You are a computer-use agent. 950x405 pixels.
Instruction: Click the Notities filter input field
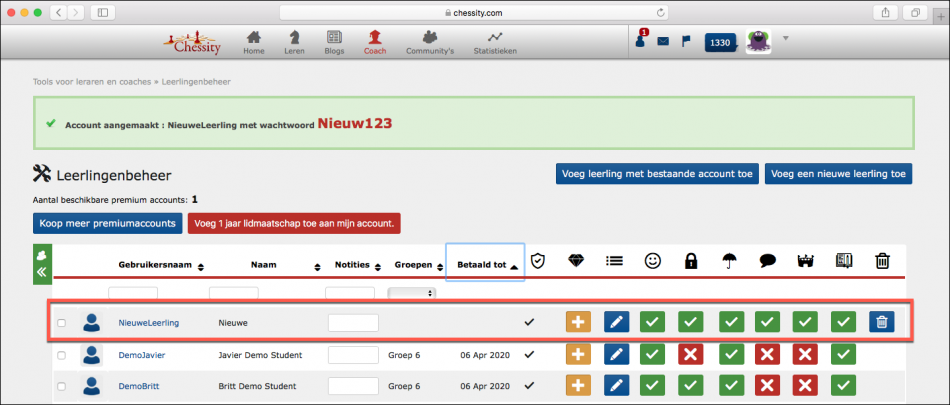click(x=350, y=293)
